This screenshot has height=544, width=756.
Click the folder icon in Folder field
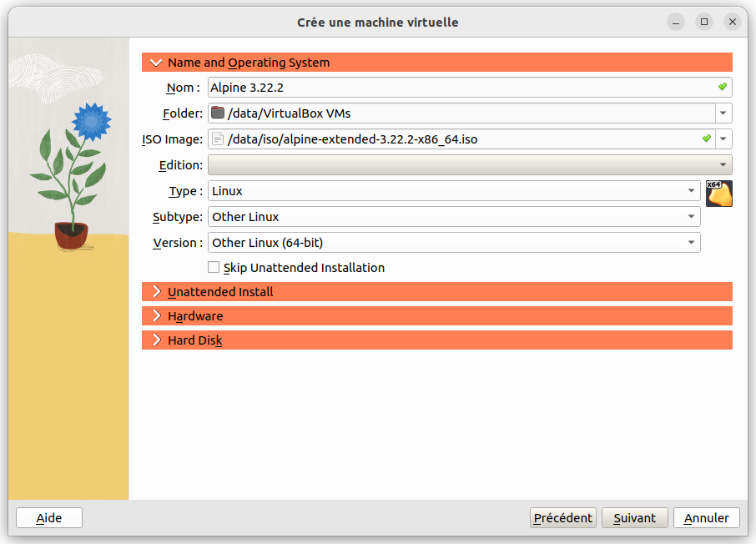click(218, 113)
